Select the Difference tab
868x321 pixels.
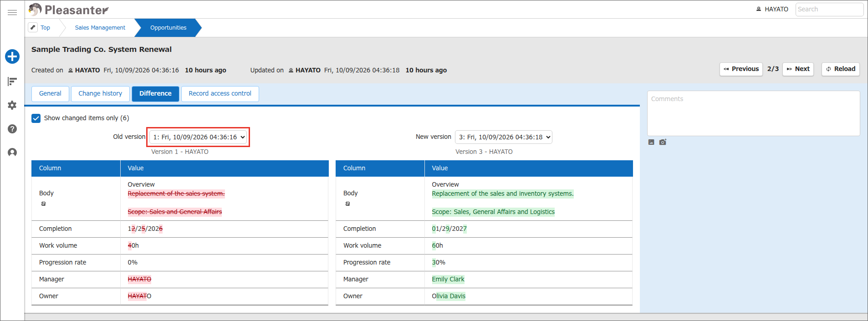click(155, 94)
